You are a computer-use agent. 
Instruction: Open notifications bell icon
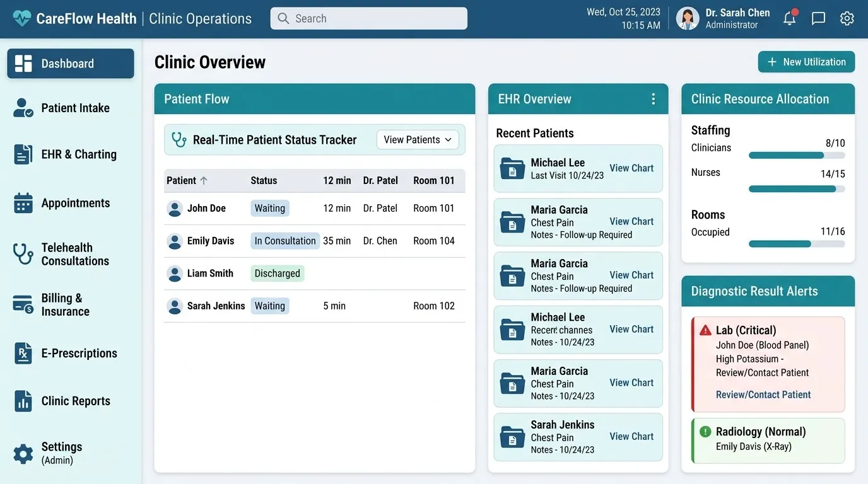point(790,18)
